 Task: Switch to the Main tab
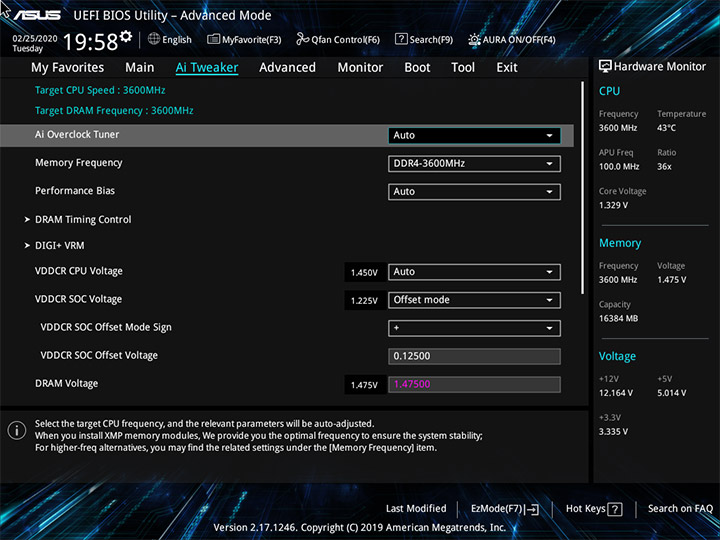tap(140, 68)
